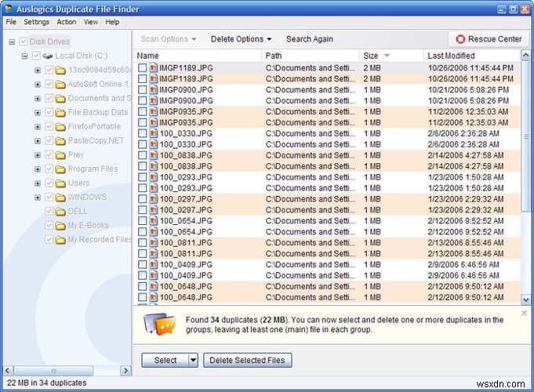The image size is (534, 392).
Task: Click image file icon of first IMGP1189.JPG
Action: (x=154, y=67)
